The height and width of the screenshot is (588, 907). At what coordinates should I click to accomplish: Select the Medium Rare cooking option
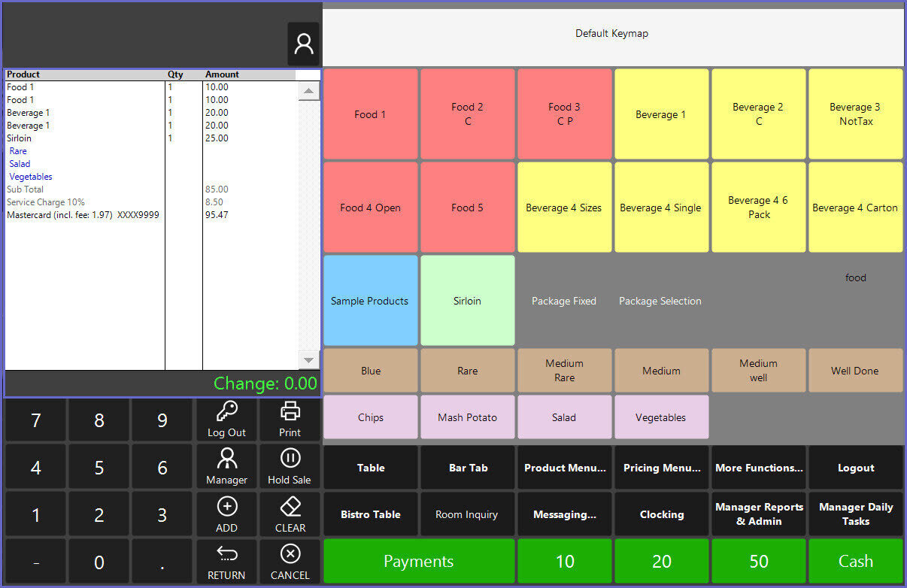pyautogui.click(x=565, y=371)
